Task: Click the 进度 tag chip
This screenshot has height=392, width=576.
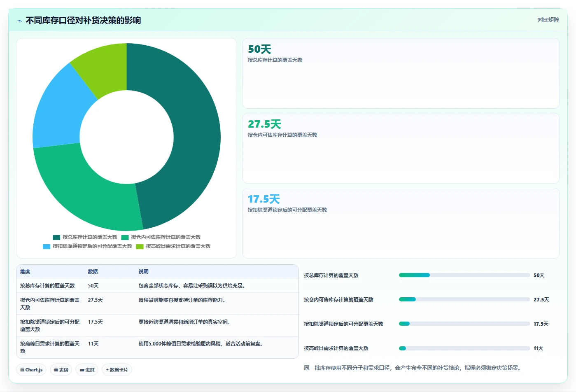Action: (87, 370)
